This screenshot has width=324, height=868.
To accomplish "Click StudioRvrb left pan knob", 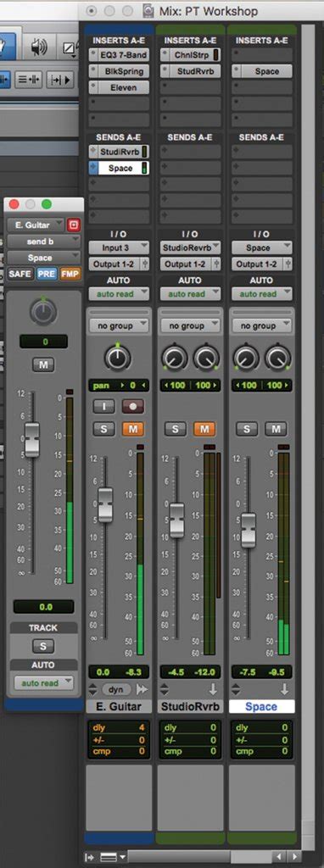I will (x=175, y=359).
